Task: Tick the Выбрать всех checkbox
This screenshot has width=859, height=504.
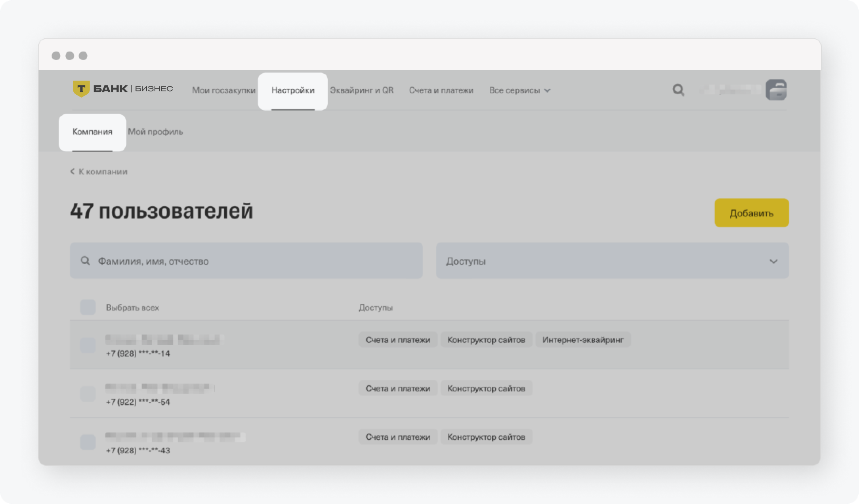Action: [88, 307]
